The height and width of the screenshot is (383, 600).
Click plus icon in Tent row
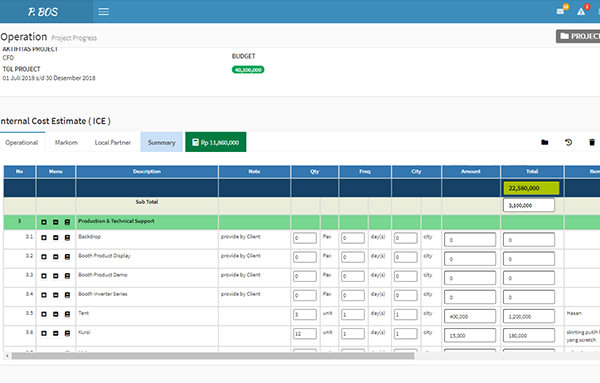click(44, 314)
